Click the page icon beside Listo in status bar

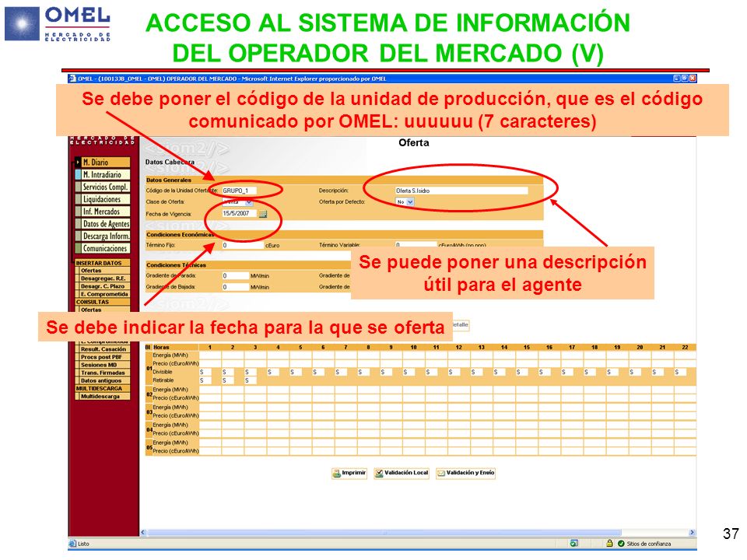72,544
